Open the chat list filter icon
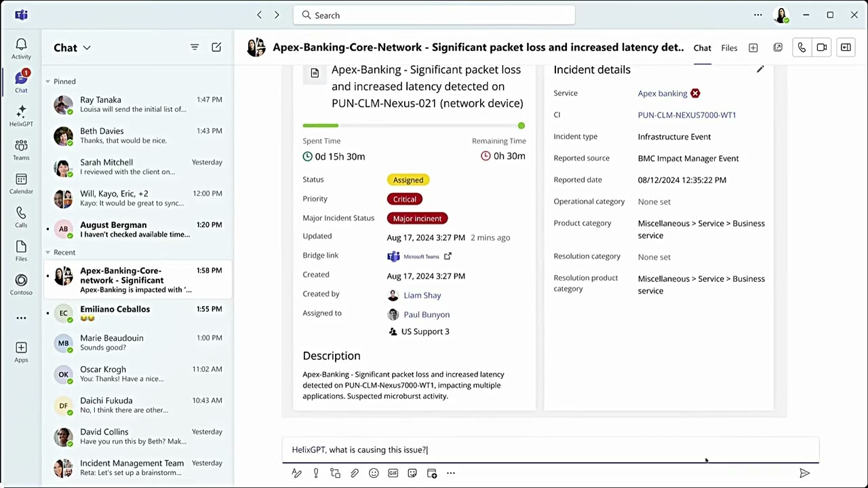Screen dimensions: 868x488 195,47
